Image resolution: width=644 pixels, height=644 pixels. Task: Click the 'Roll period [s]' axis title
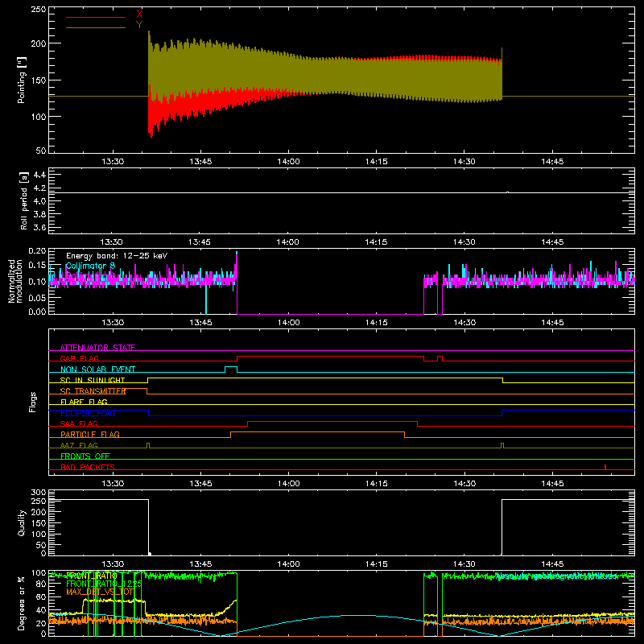[x=24, y=200]
